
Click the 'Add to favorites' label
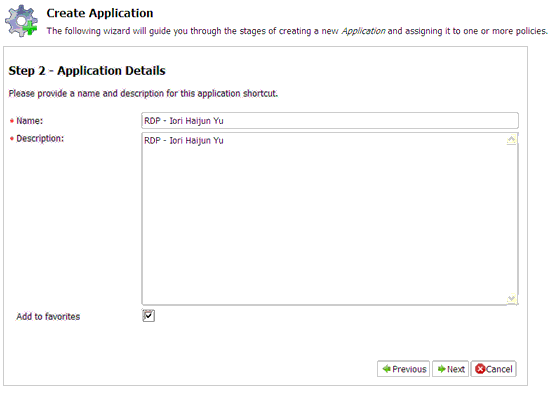point(48,317)
